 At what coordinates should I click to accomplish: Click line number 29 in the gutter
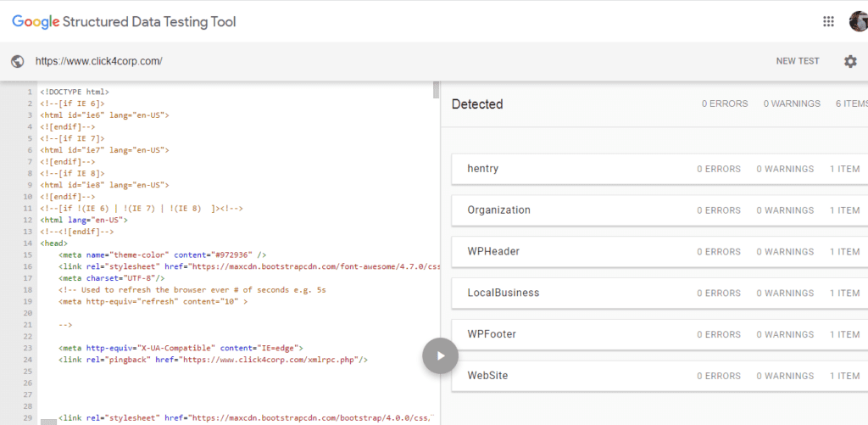[28, 418]
